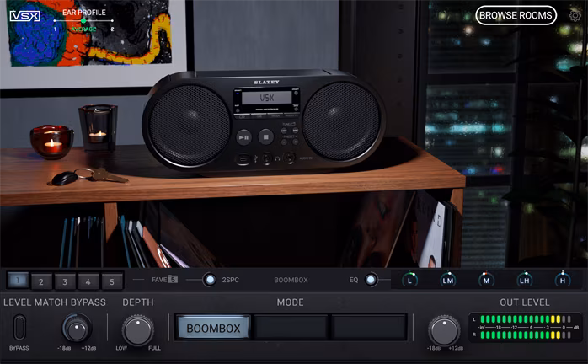The width and height of the screenshot is (588, 364).
Task: Click the Browse Rooms button
Action: pyautogui.click(x=516, y=15)
